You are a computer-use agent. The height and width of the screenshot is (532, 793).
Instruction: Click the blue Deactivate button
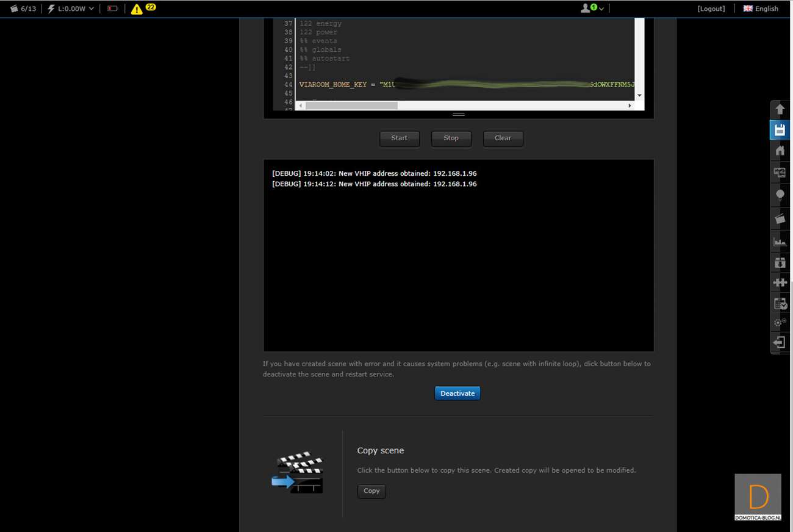click(x=457, y=394)
